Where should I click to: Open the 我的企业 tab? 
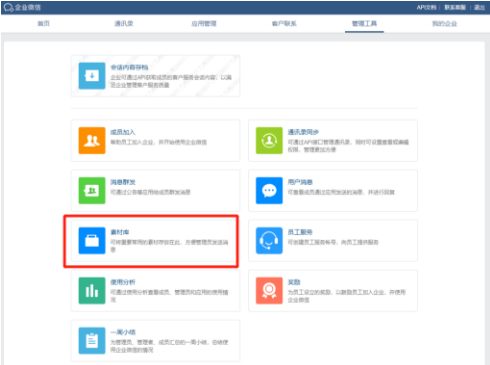[445, 24]
